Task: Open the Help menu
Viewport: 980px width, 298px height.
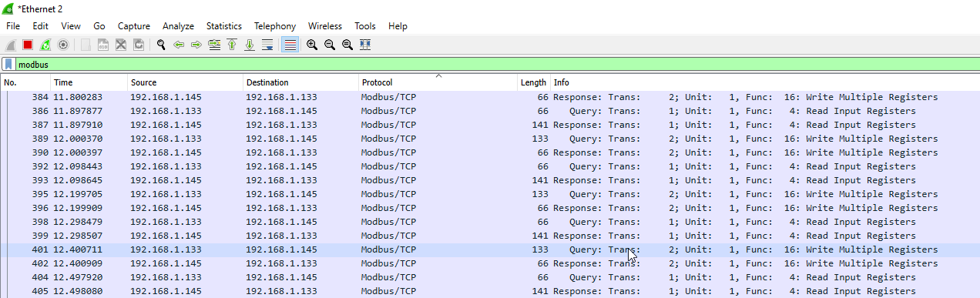Action: click(x=398, y=26)
